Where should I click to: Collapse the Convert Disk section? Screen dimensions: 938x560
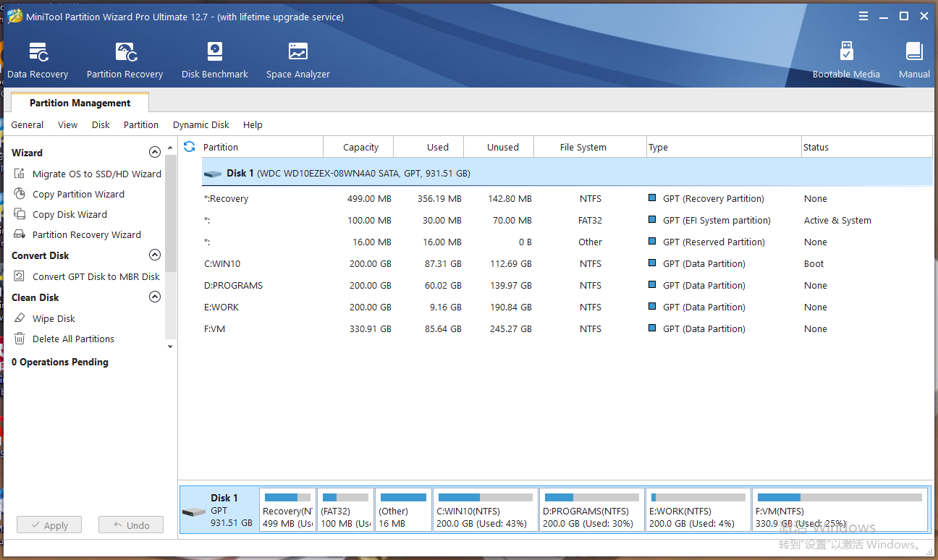tap(154, 255)
